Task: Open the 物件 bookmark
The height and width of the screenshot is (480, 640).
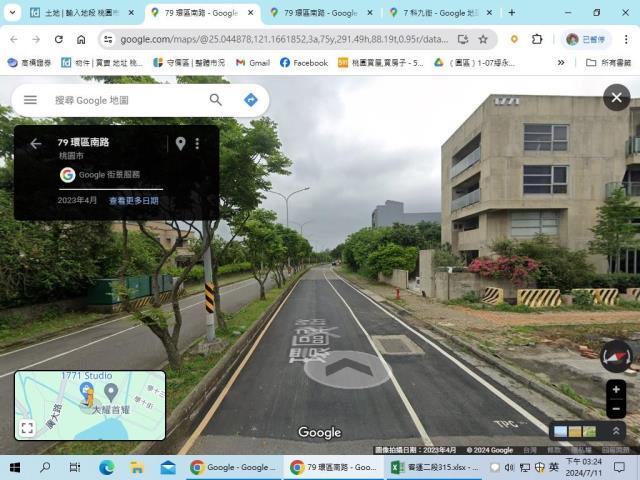Action: (102, 62)
